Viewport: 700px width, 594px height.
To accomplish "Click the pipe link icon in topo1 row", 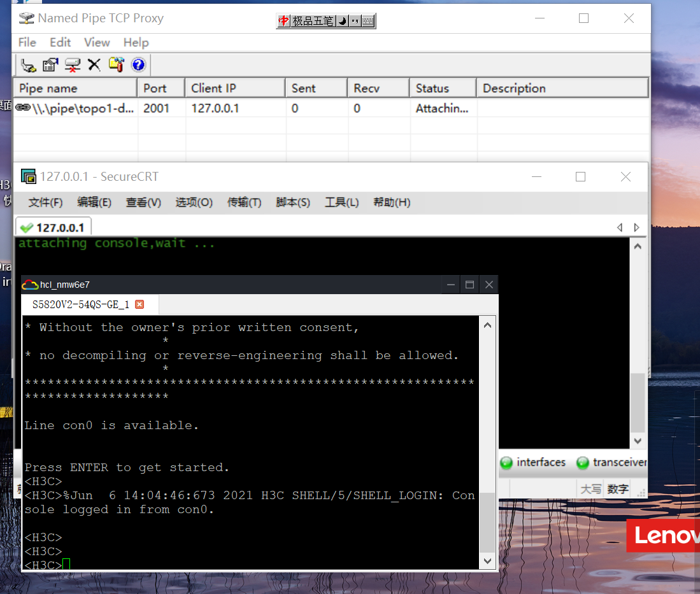I will (23, 108).
